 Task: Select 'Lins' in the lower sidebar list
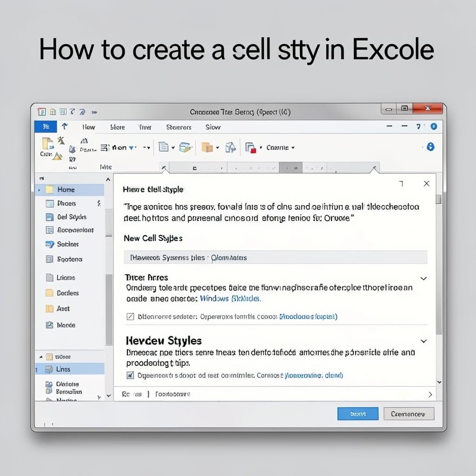[70, 369]
